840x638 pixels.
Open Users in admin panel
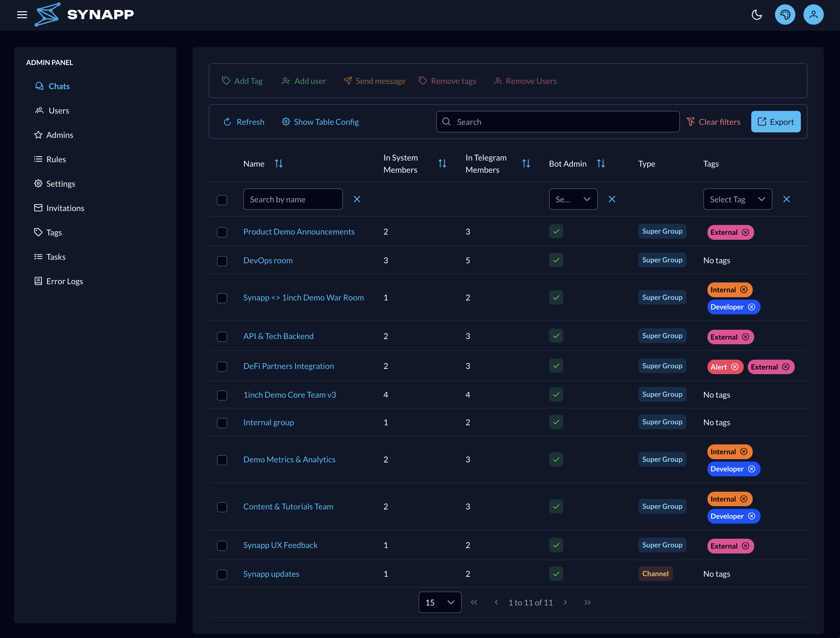pos(52,111)
